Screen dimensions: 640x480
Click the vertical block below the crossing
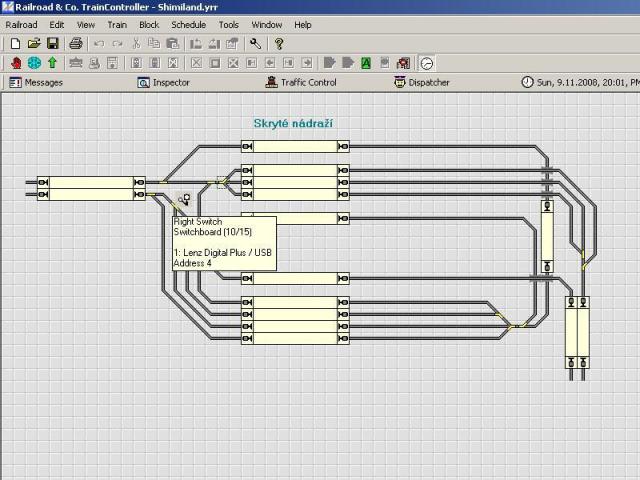pos(547,237)
